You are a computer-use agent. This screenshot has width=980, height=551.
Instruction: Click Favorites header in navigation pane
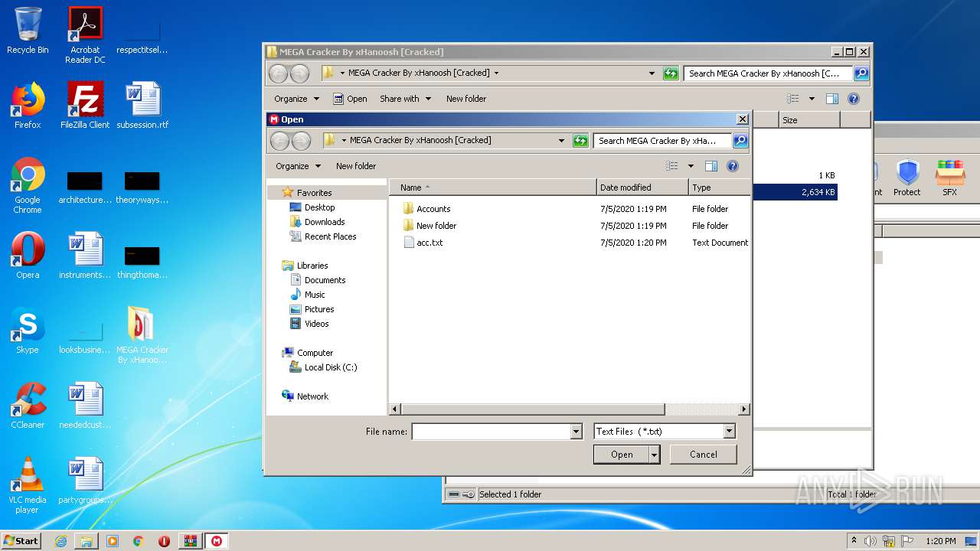tap(306, 193)
